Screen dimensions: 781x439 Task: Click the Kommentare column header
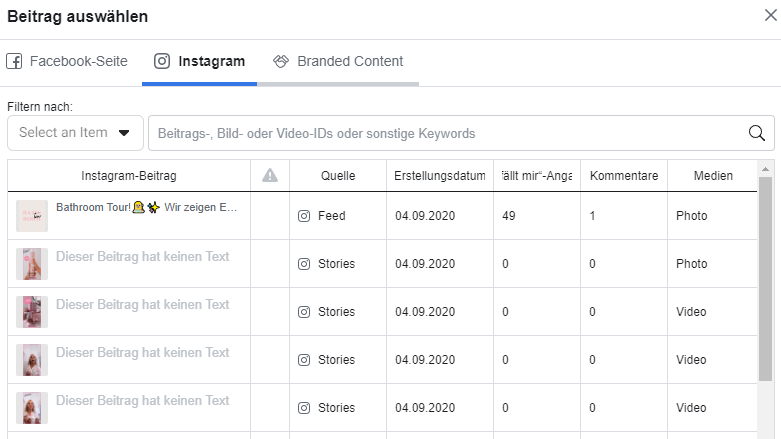[624, 176]
